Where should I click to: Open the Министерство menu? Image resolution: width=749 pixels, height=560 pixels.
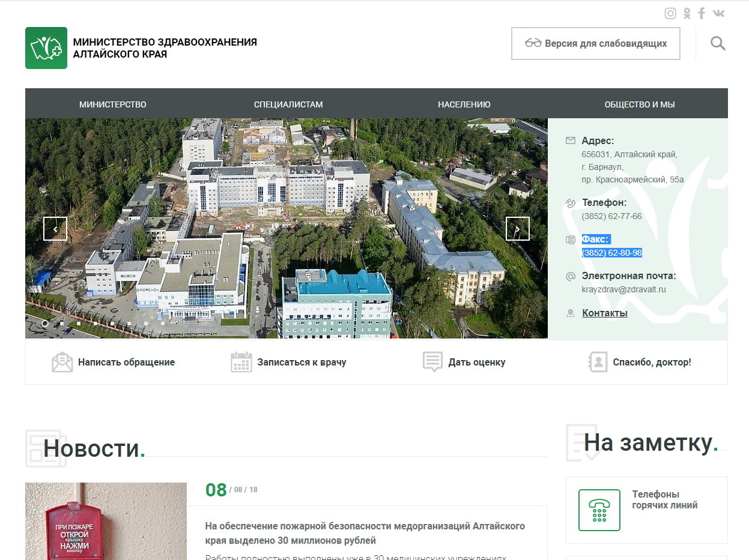click(113, 104)
